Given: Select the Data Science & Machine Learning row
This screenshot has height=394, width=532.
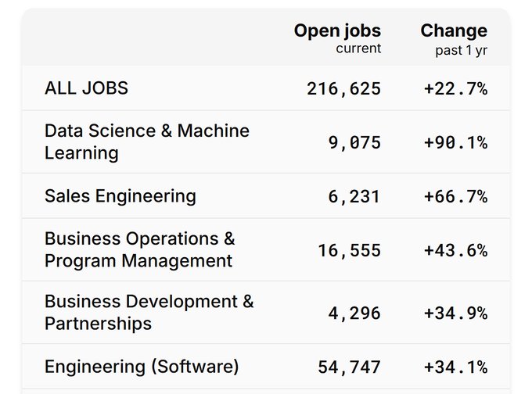Looking at the screenshot, I should click(x=146, y=141).
